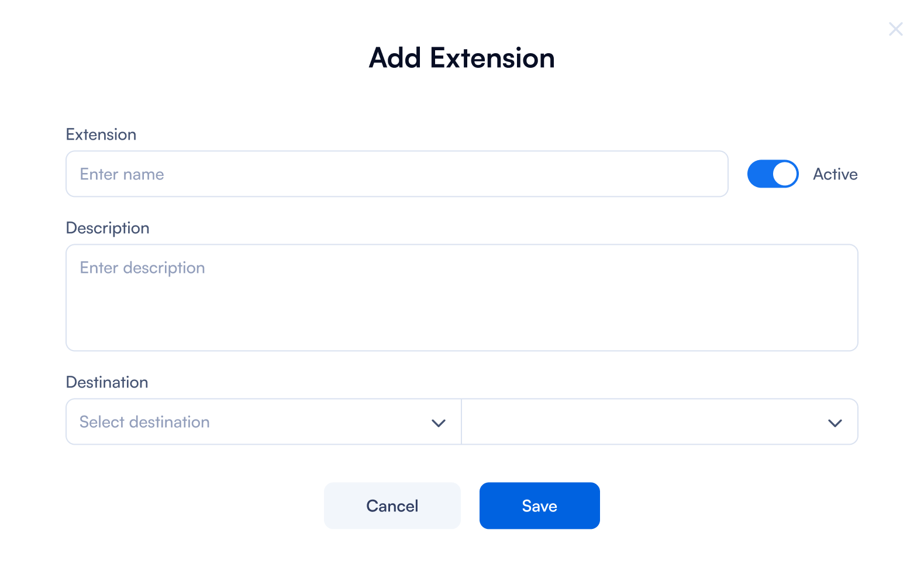Click the Destination field label
Viewport: 924px width, 585px height.
(x=107, y=382)
